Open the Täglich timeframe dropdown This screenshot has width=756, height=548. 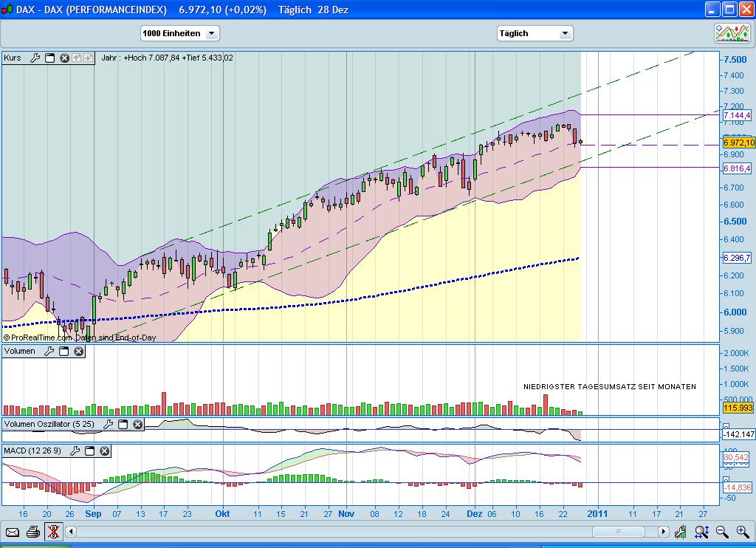click(535, 32)
